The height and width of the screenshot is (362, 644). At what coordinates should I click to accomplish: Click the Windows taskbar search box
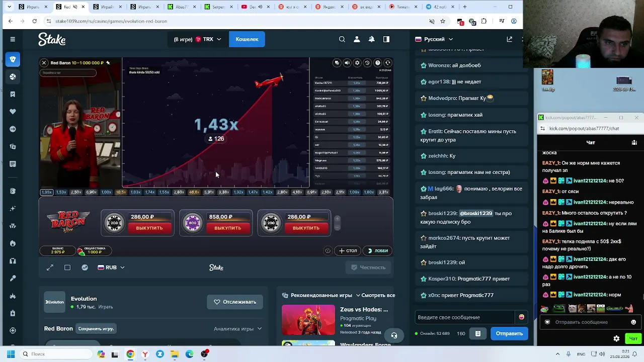tap(55, 354)
